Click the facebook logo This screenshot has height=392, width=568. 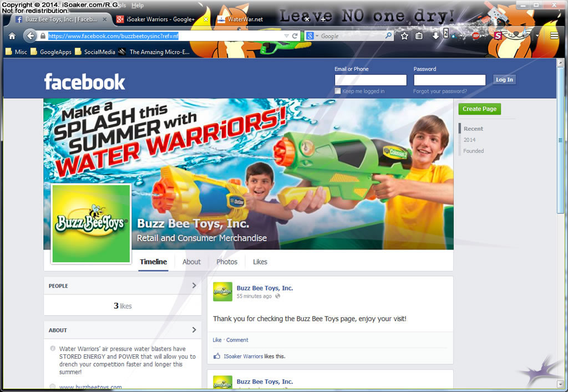coord(84,82)
